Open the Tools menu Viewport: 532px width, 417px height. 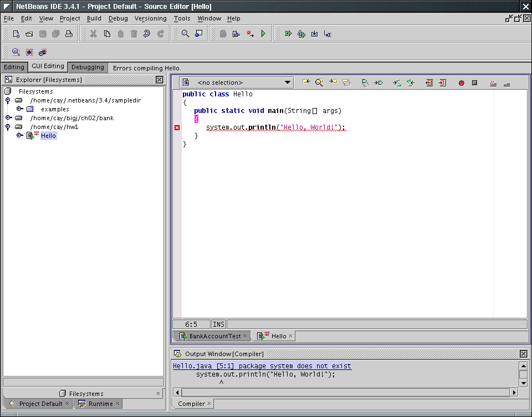[182, 18]
